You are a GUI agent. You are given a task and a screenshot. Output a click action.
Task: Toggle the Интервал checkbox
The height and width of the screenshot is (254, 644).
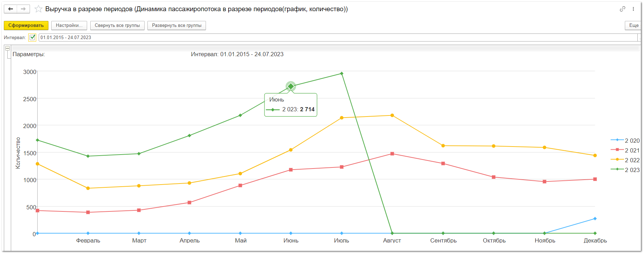[32, 37]
